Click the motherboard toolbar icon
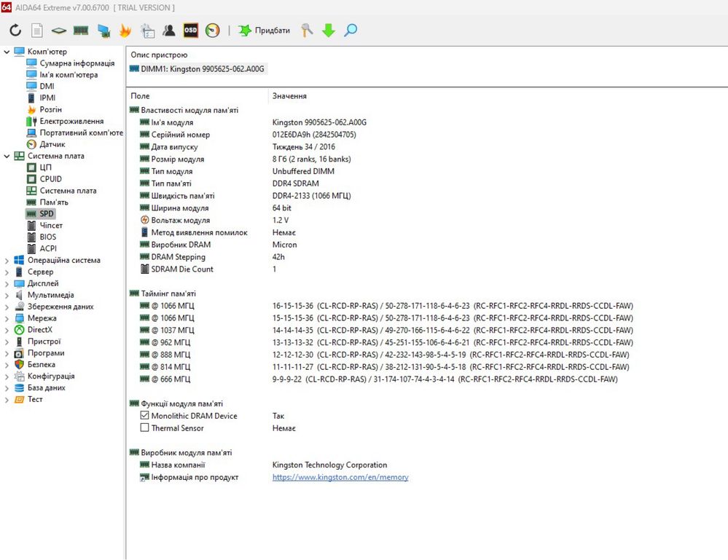 coord(59,31)
